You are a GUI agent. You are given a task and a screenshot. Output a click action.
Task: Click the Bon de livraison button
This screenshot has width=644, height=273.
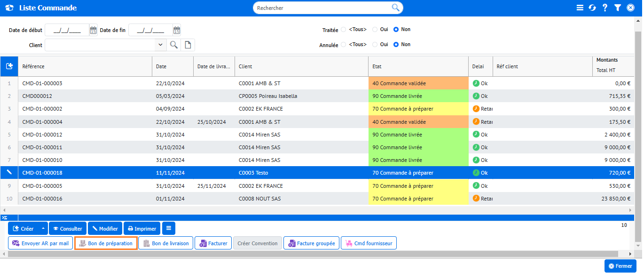165,243
